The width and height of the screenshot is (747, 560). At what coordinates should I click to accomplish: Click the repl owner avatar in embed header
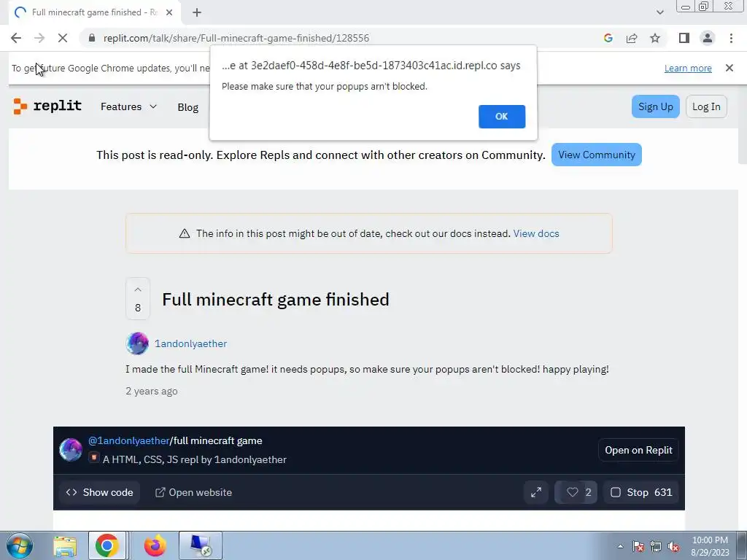tap(71, 450)
